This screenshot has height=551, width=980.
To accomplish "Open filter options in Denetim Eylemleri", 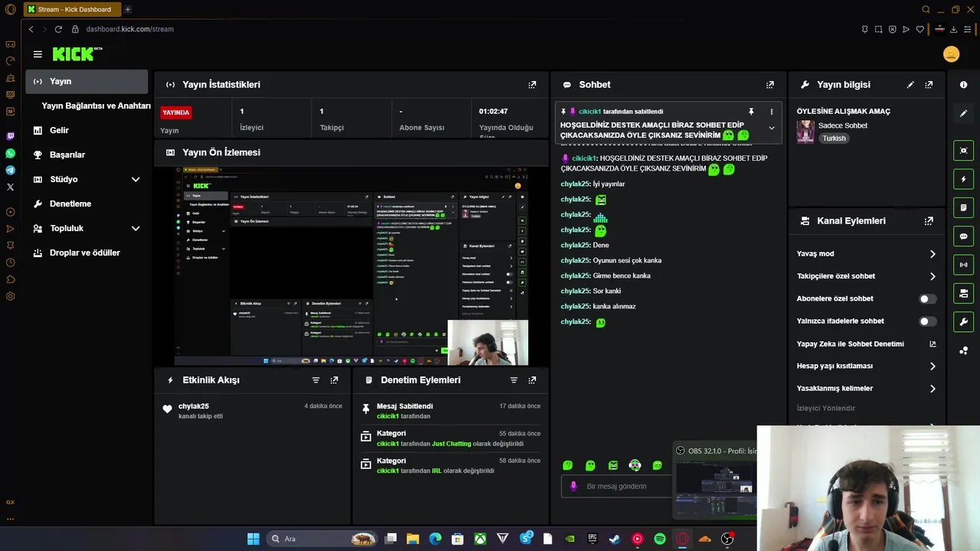I will coord(514,380).
